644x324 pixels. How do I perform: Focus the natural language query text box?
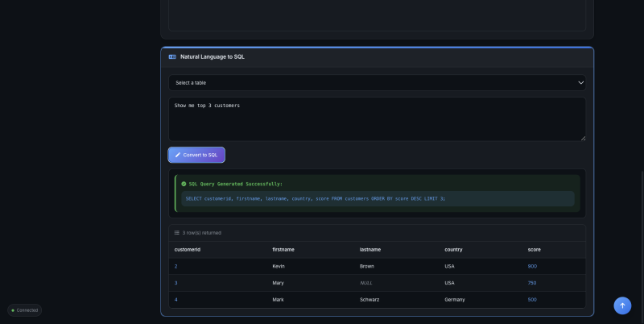click(x=377, y=118)
